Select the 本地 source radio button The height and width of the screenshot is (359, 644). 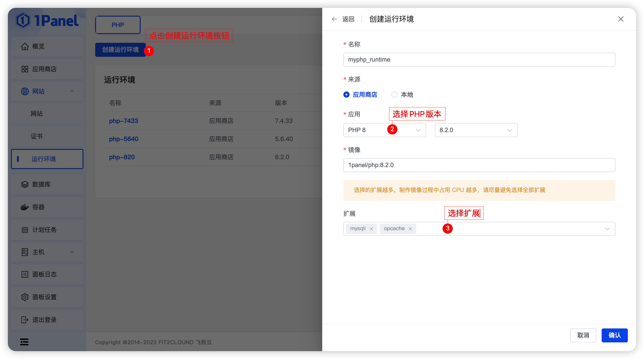394,95
